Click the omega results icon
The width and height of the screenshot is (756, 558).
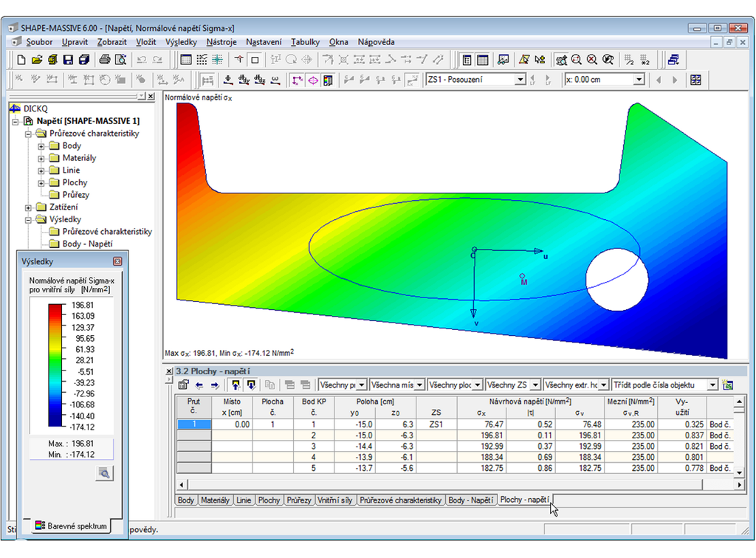(275, 80)
